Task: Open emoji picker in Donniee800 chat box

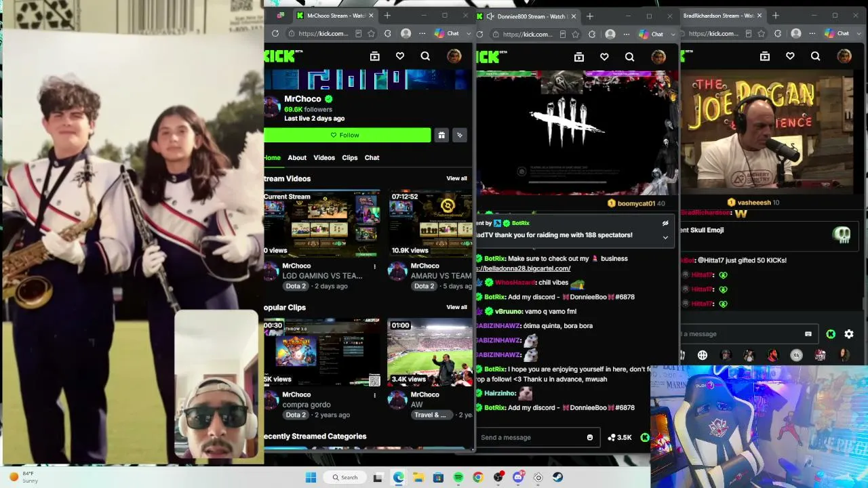Action: coord(590,437)
